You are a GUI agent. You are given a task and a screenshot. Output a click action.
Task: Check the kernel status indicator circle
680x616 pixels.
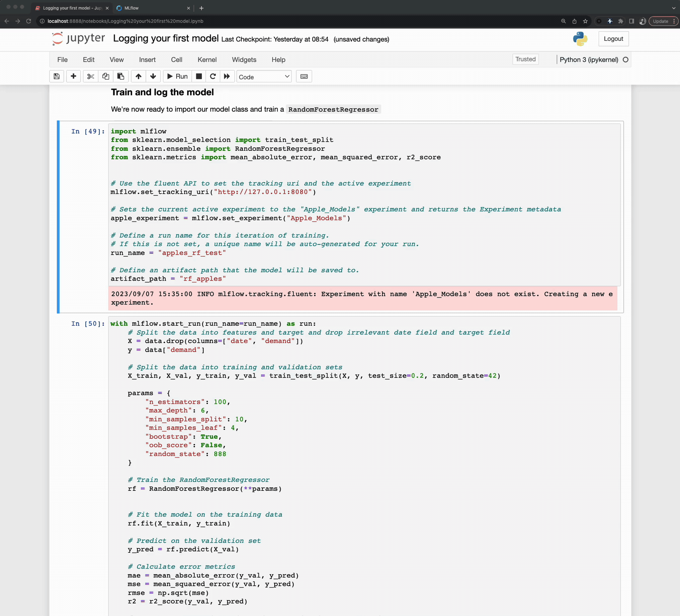click(x=626, y=59)
